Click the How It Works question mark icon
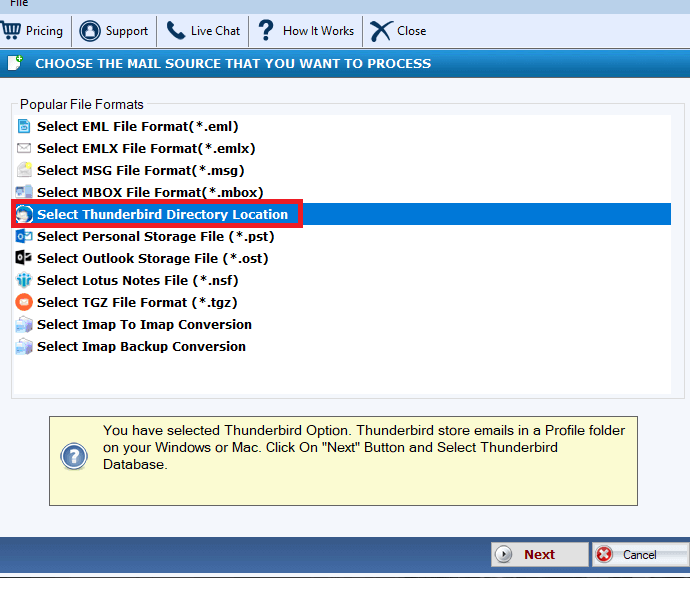This screenshot has height=607, width=690. pyautogui.click(x=266, y=31)
